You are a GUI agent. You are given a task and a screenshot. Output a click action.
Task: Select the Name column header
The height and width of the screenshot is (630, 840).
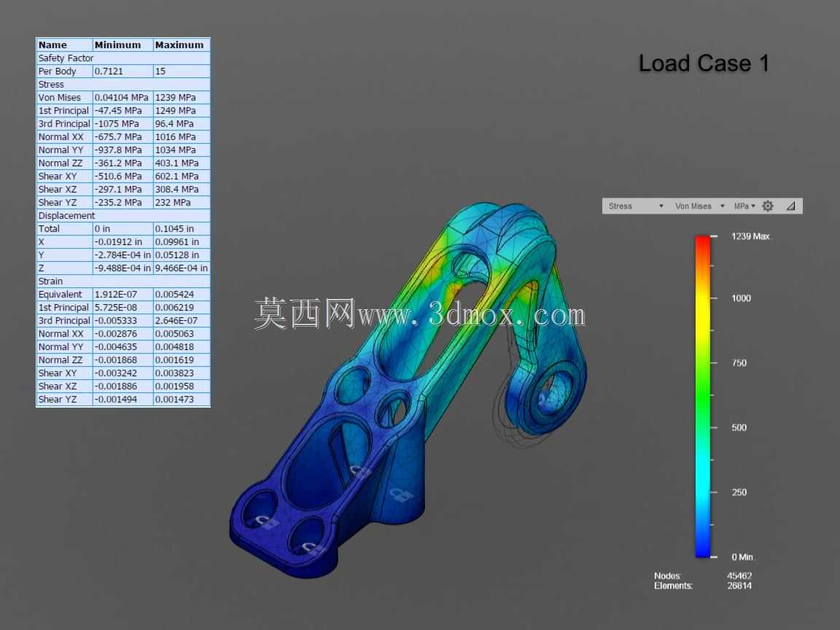coord(64,45)
